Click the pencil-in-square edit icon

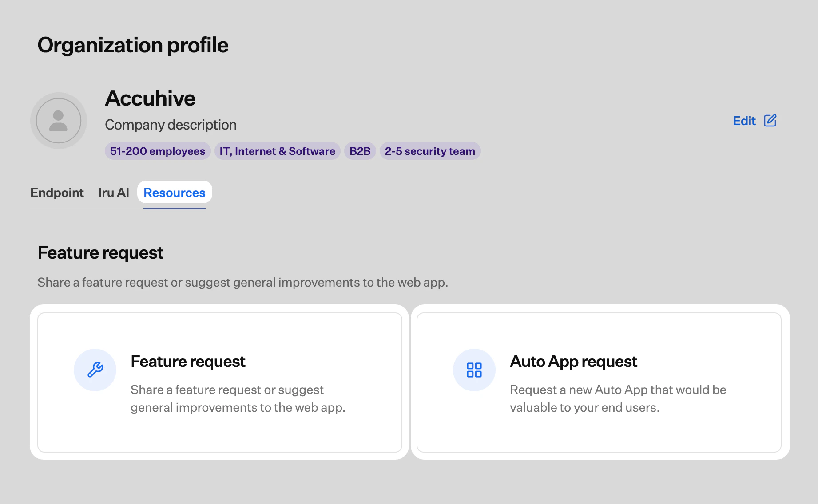point(771,120)
